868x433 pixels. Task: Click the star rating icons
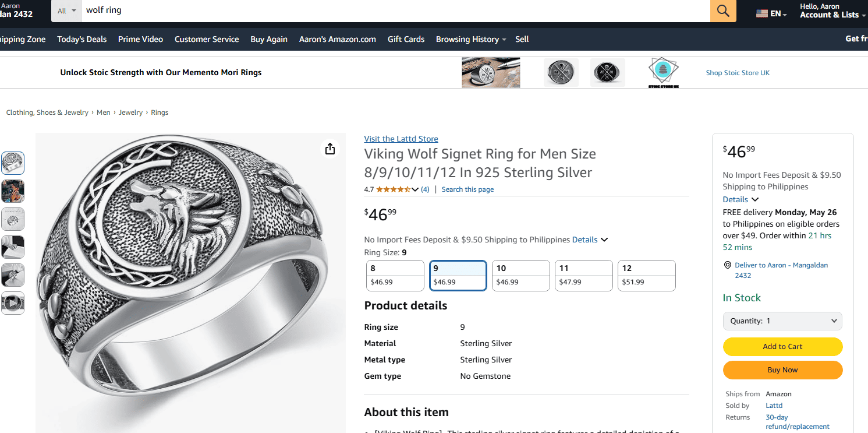[394, 189]
